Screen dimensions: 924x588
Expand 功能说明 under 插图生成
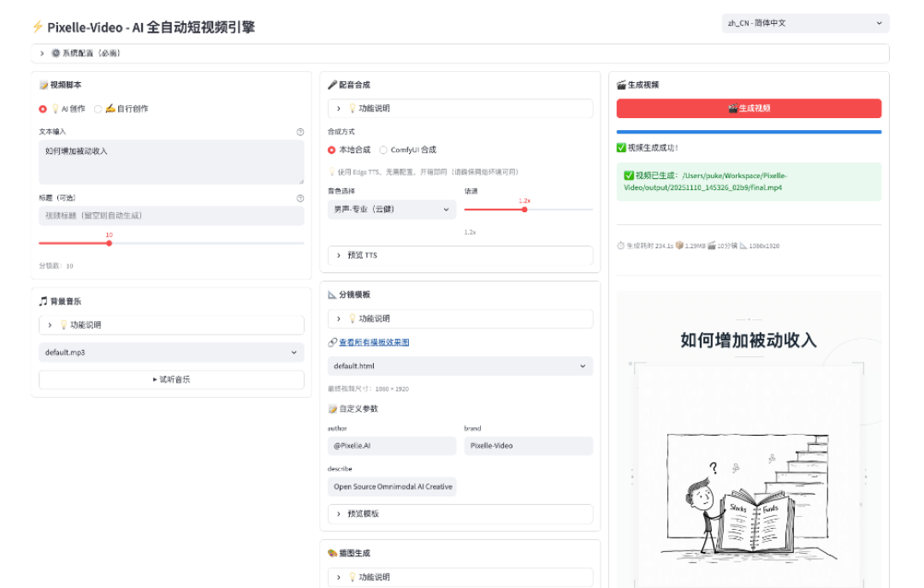pyautogui.click(x=460, y=578)
